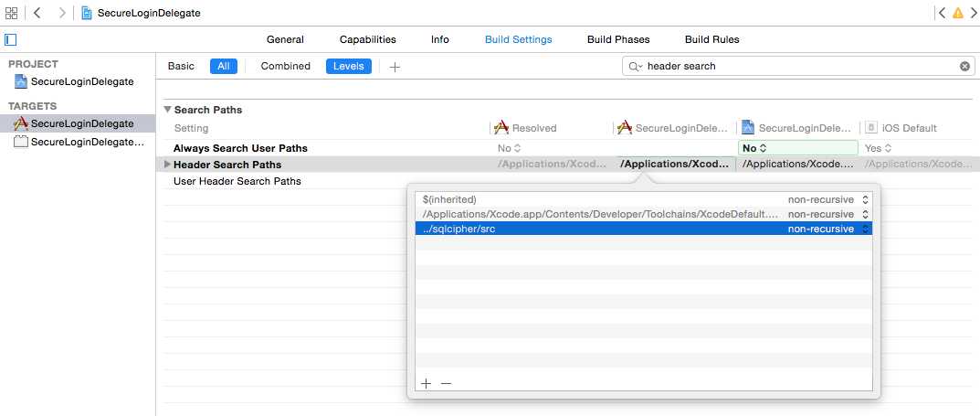Jump to the previous issue arrow

click(942, 13)
